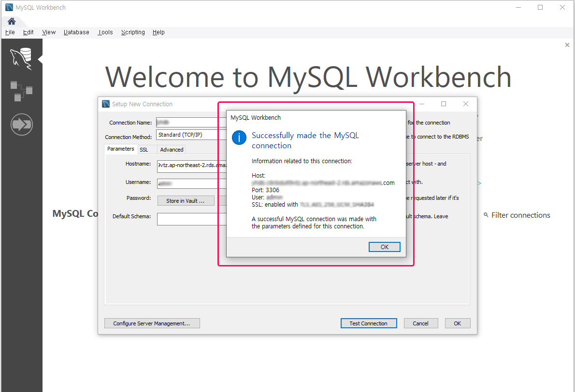This screenshot has height=392, width=575.
Task: Switch to the Parameters tab
Action: 121,149
